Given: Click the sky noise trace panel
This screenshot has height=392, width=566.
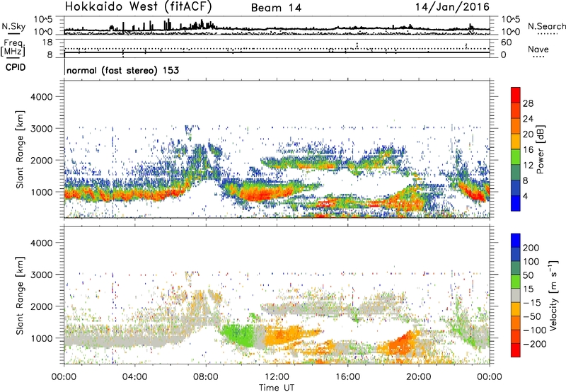Looking at the screenshot, I should [277, 25].
